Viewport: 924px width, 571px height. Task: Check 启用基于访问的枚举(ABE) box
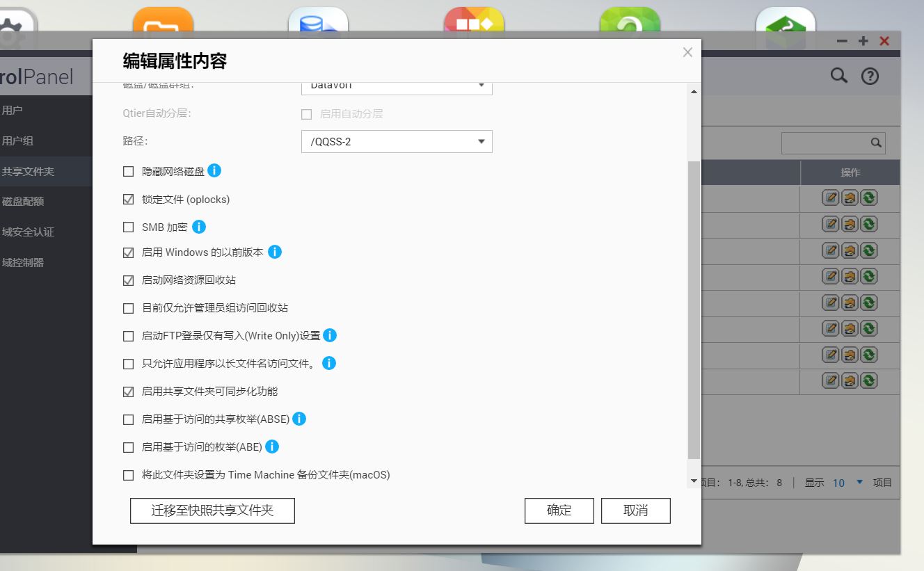point(128,447)
